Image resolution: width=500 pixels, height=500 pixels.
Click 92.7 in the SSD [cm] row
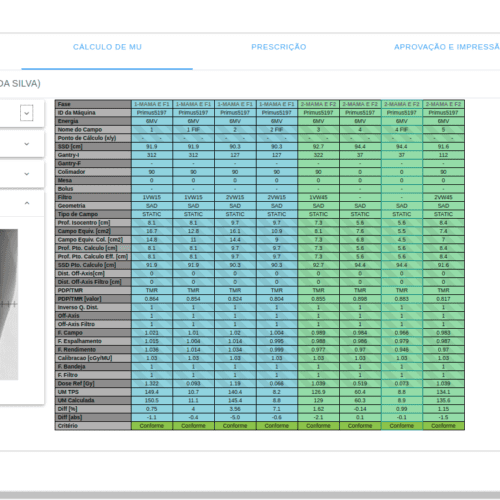coord(318,147)
